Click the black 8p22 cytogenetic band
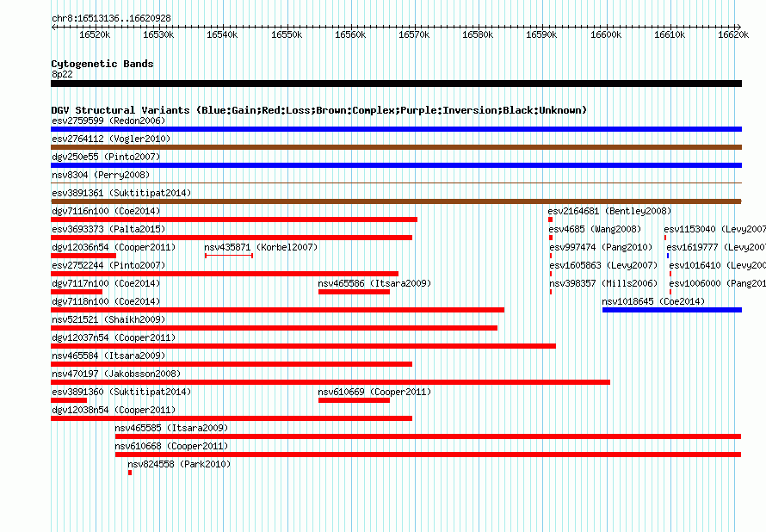The image size is (766, 532). [396, 84]
